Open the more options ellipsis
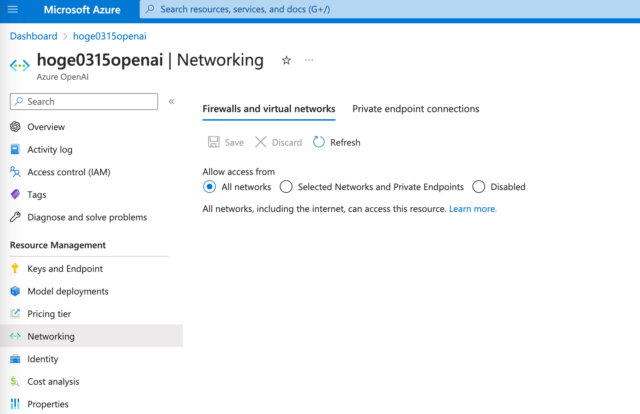The image size is (640, 414). point(309,60)
